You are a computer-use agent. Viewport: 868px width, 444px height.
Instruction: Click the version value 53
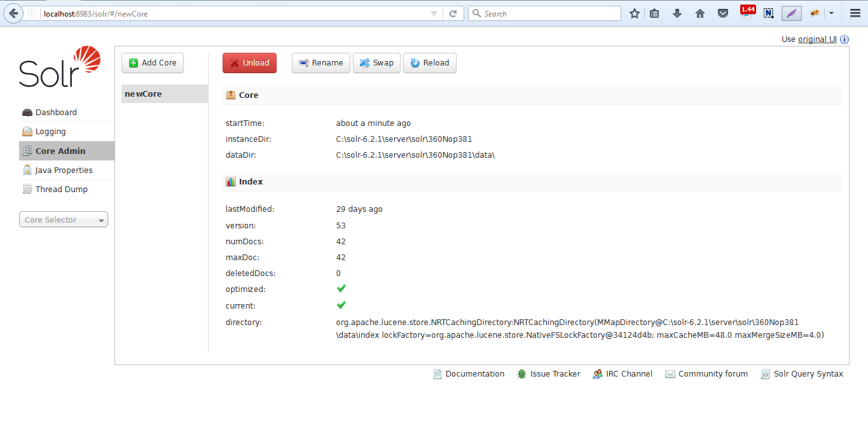tap(341, 225)
